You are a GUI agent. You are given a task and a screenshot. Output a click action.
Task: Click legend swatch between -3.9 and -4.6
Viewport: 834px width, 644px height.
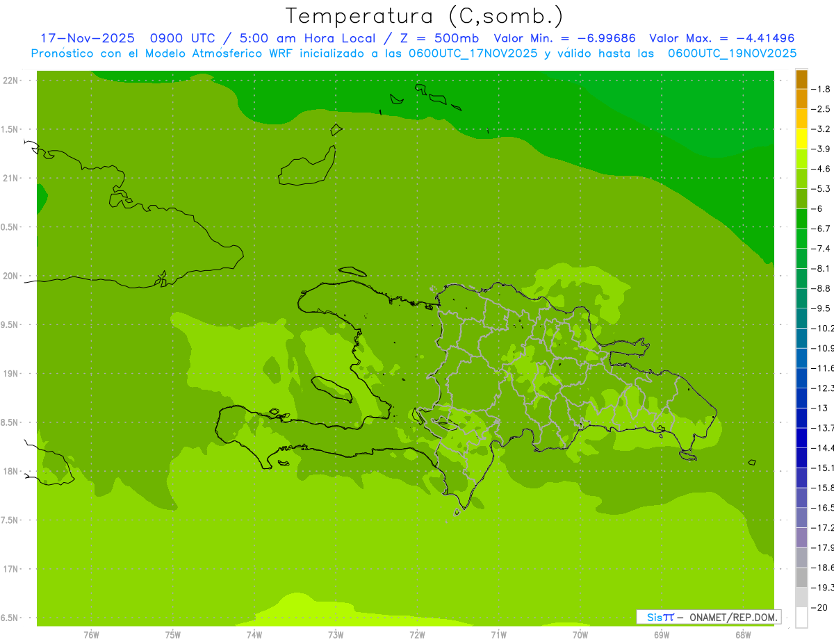[x=801, y=158]
